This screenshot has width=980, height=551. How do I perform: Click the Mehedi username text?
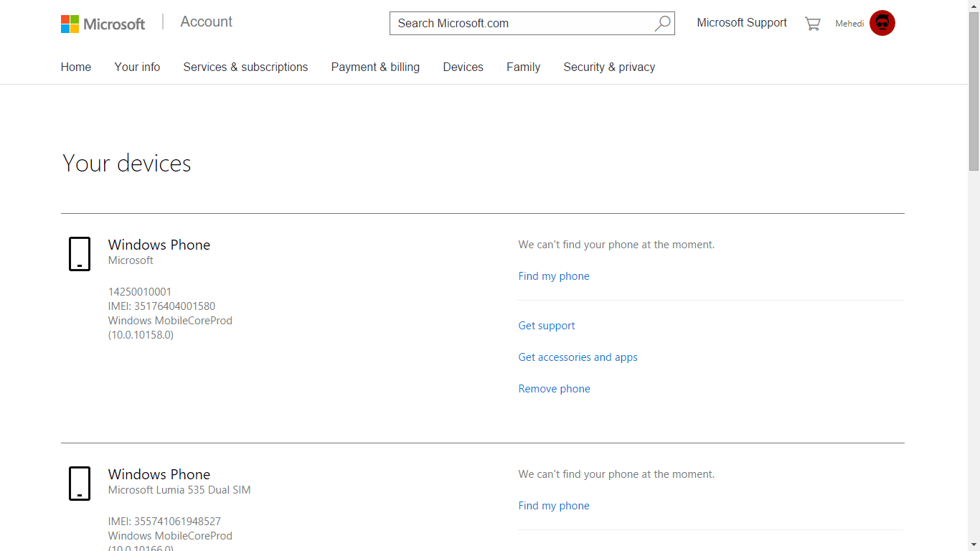pyautogui.click(x=849, y=24)
